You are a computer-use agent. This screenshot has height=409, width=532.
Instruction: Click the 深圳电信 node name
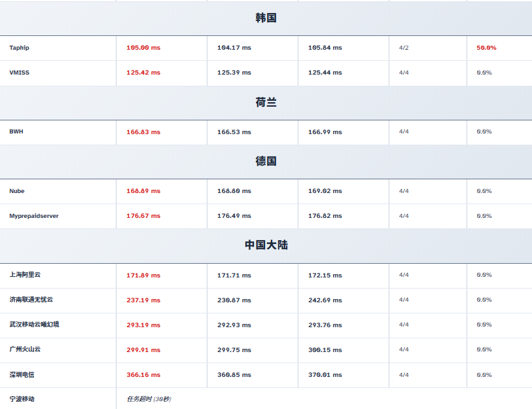click(22, 375)
